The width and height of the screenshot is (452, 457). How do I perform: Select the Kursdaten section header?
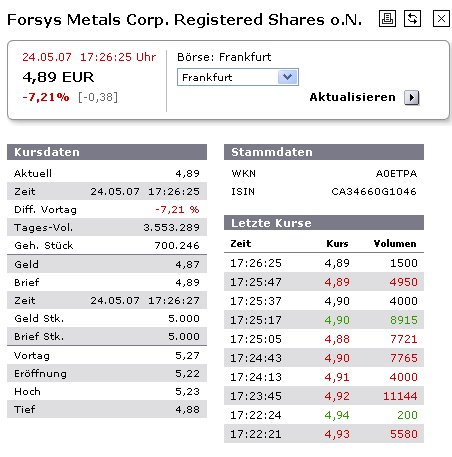tap(107, 152)
